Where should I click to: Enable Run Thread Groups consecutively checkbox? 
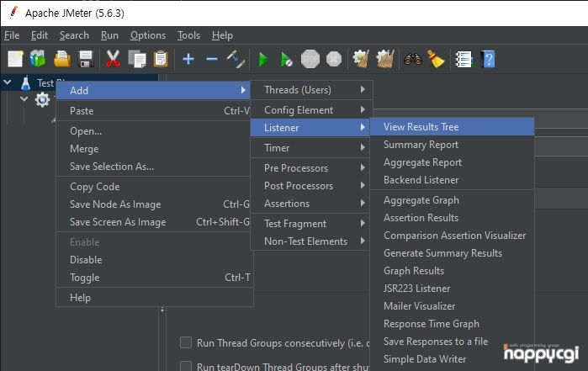(x=186, y=342)
